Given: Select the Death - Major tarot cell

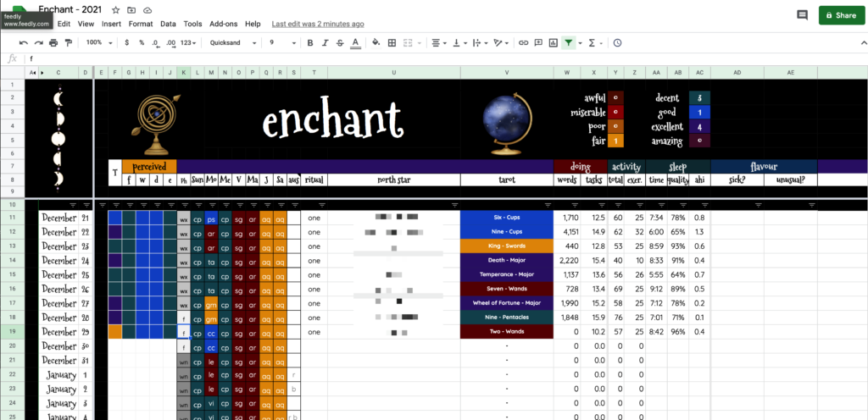Looking at the screenshot, I should coord(507,261).
